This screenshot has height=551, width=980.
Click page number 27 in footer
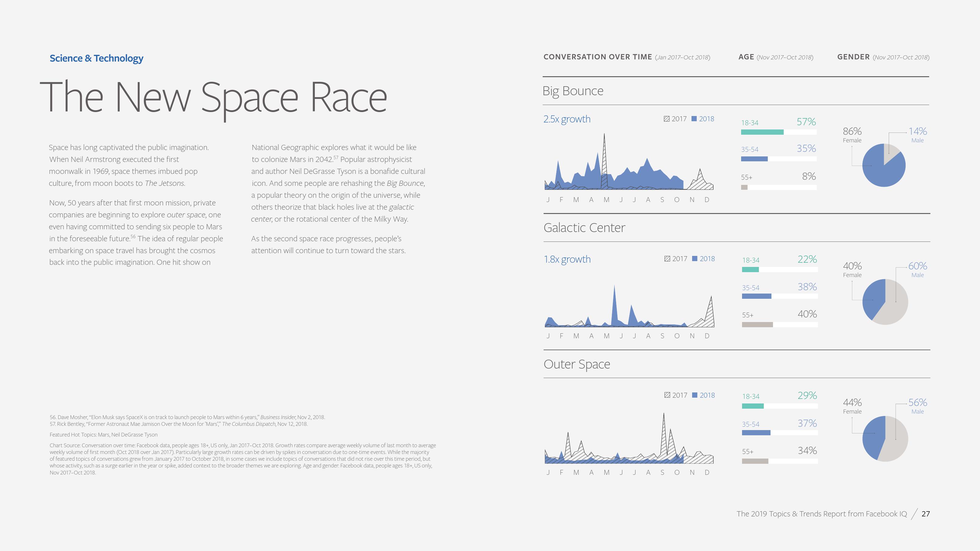pos(925,514)
